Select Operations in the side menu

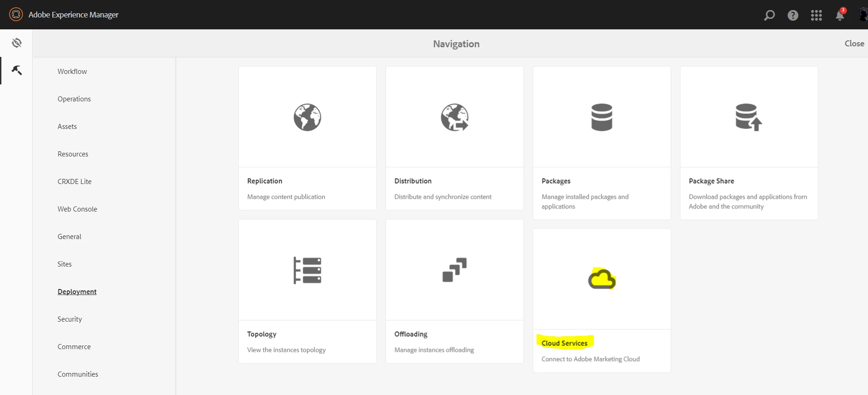(x=74, y=99)
